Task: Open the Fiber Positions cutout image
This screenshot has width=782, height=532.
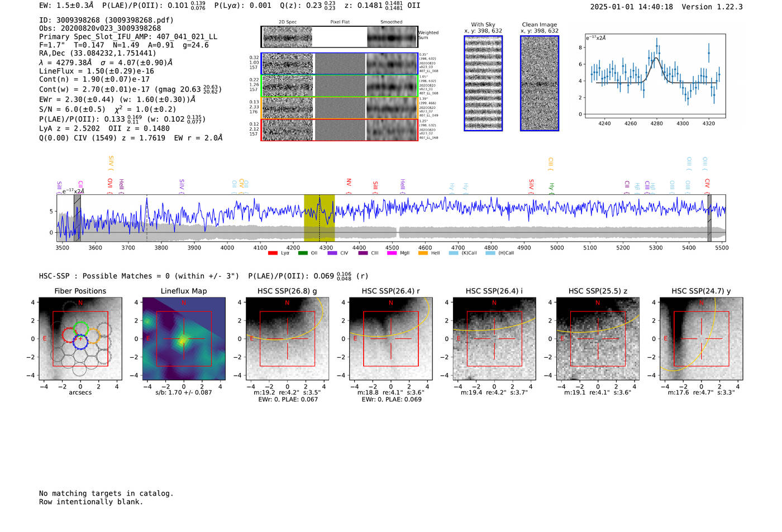Action: point(80,339)
